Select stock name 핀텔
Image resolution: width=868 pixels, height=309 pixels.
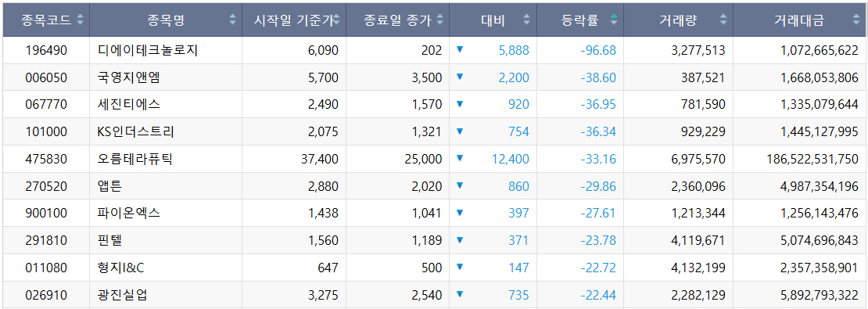(x=109, y=240)
